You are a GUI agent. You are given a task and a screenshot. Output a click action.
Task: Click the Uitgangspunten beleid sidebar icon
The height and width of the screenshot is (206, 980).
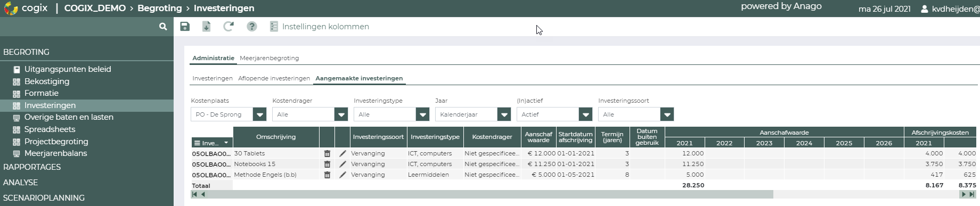pyautogui.click(x=17, y=70)
